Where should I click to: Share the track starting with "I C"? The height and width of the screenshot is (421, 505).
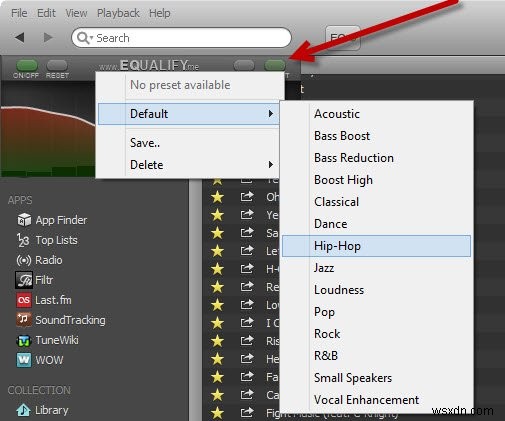tap(247, 323)
